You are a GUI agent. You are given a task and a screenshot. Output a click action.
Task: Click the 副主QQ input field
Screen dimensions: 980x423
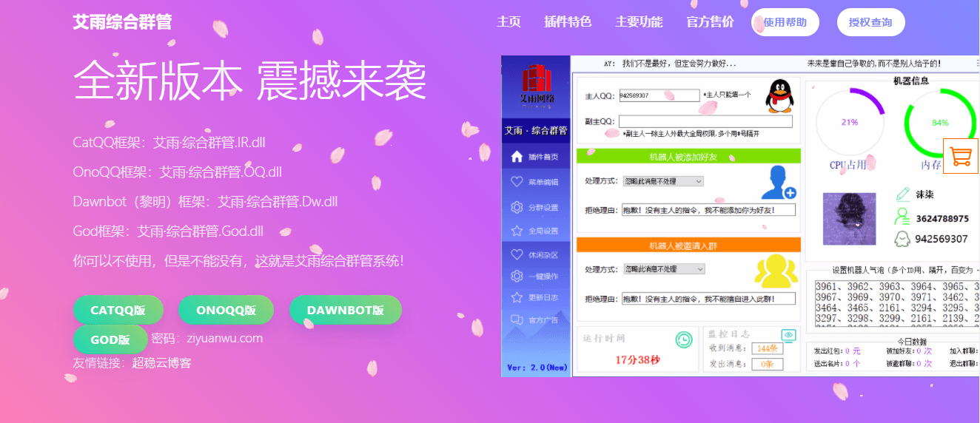click(705, 121)
